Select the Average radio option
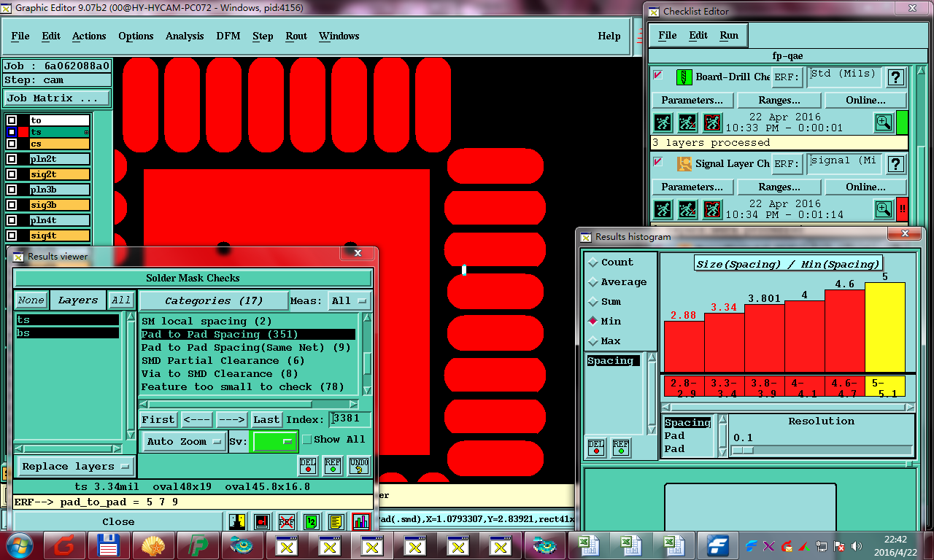 (x=593, y=282)
